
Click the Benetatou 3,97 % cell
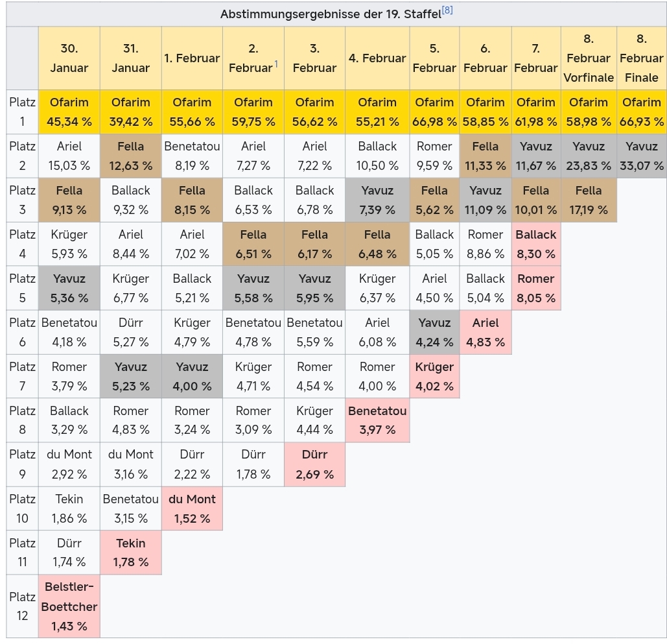[377, 420]
